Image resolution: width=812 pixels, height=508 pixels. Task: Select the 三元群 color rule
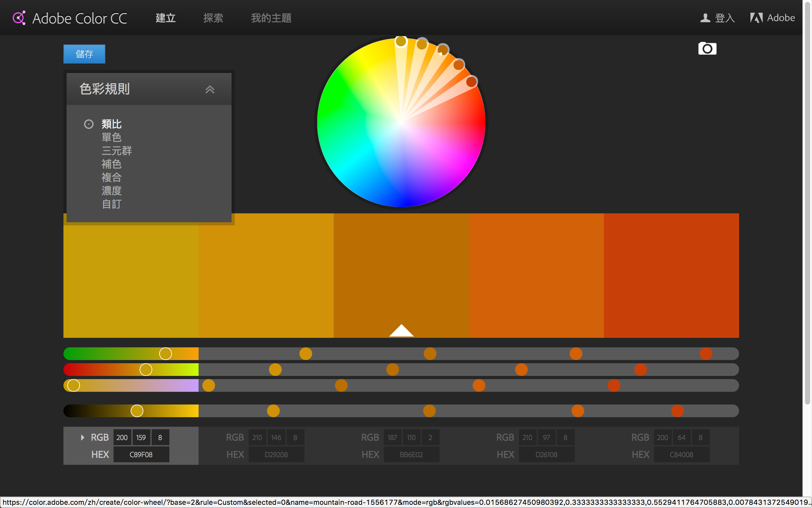tap(116, 151)
